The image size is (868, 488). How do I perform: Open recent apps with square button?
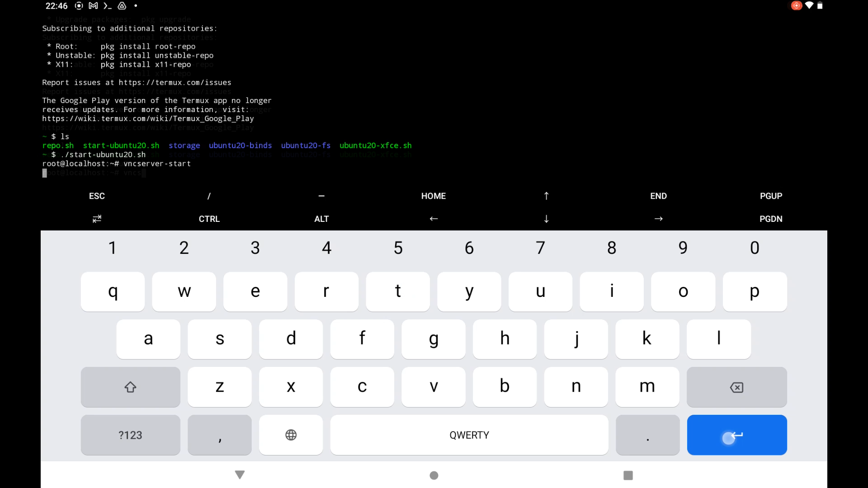tap(628, 475)
